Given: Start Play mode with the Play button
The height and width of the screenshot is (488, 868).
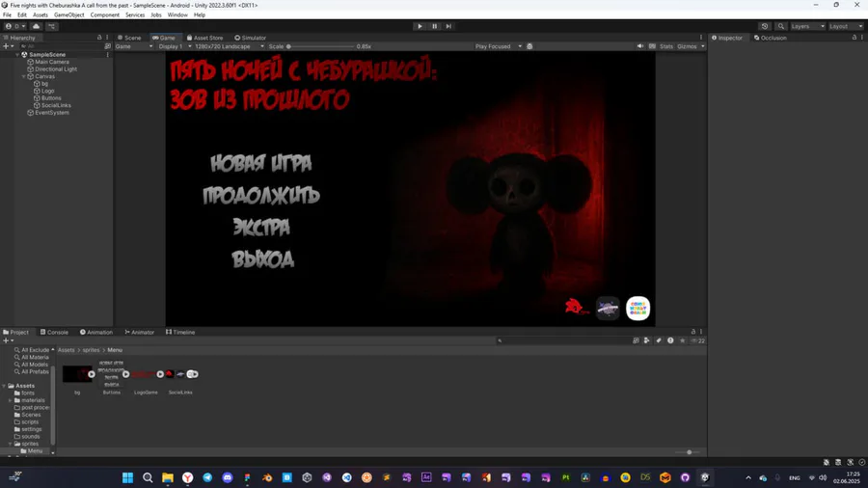Looking at the screenshot, I should point(420,26).
